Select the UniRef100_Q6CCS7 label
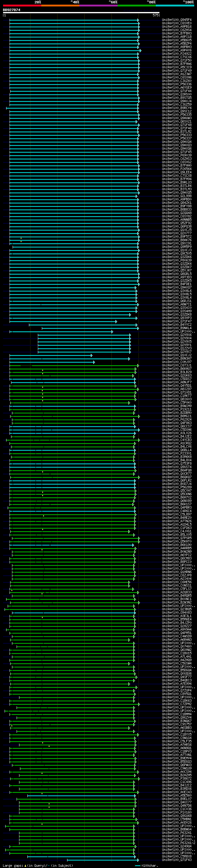 (177, 426)
